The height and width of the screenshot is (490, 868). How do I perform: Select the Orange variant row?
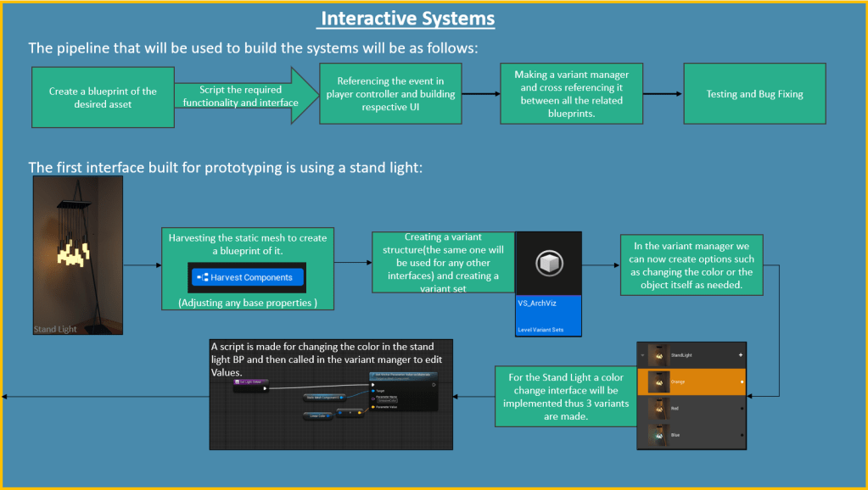[692, 381]
